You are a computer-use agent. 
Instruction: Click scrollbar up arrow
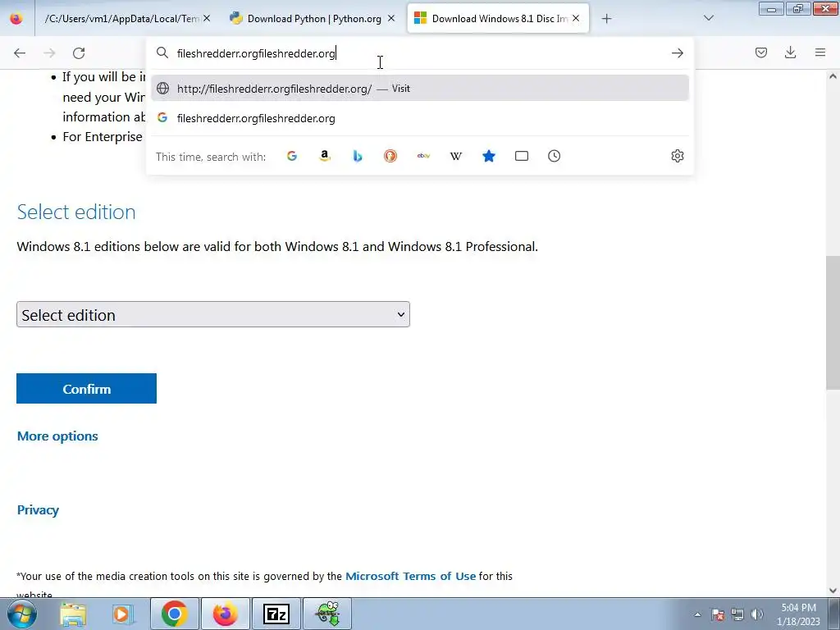pos(833,76)
